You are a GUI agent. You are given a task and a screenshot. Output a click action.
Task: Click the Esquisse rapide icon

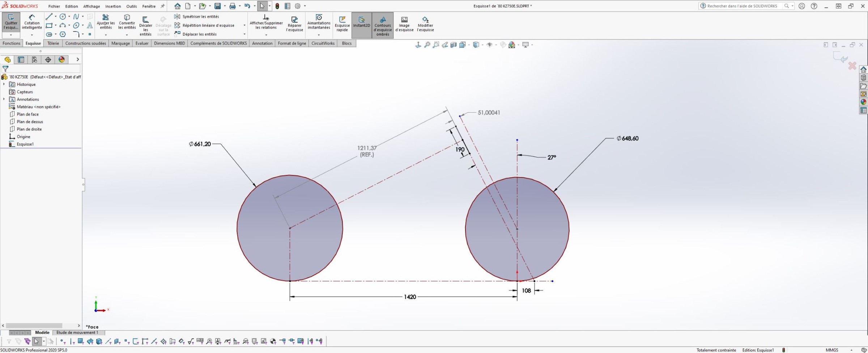(x=342, y=24)
